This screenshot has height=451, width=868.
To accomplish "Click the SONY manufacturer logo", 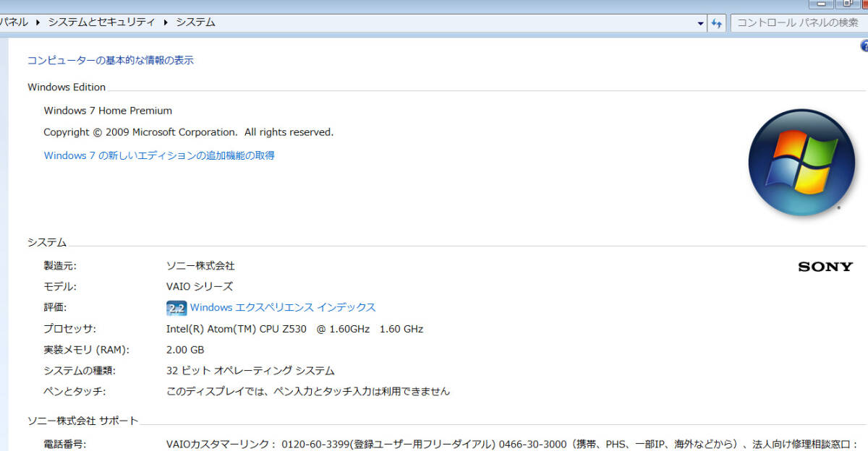I will point(825,267).
